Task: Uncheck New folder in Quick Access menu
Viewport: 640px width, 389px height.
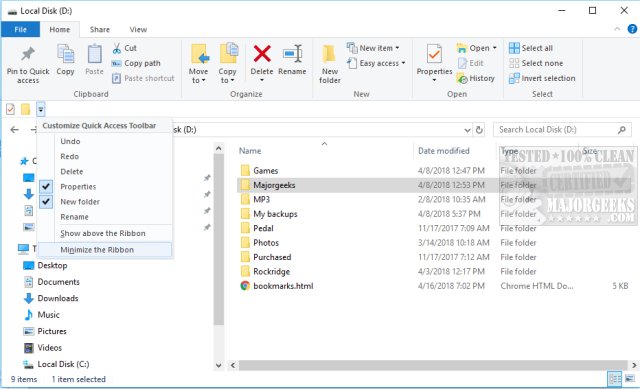Action: 80,202
